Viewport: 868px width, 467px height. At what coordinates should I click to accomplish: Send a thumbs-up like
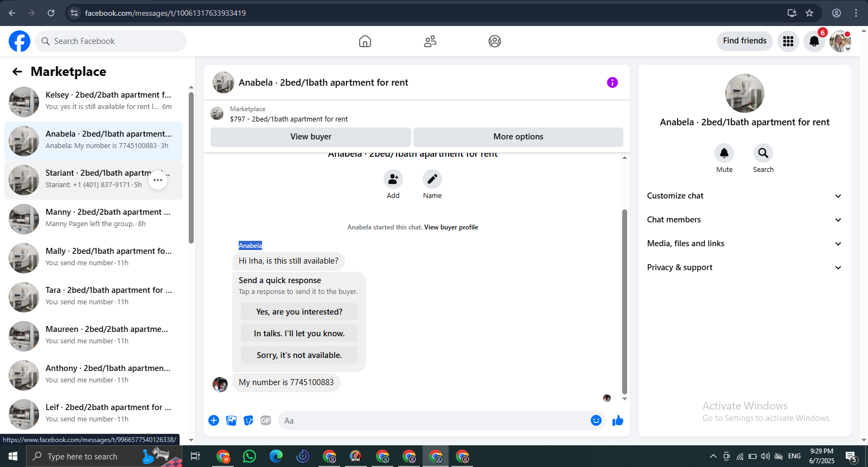pyautogui.click(x=618, y=420)
